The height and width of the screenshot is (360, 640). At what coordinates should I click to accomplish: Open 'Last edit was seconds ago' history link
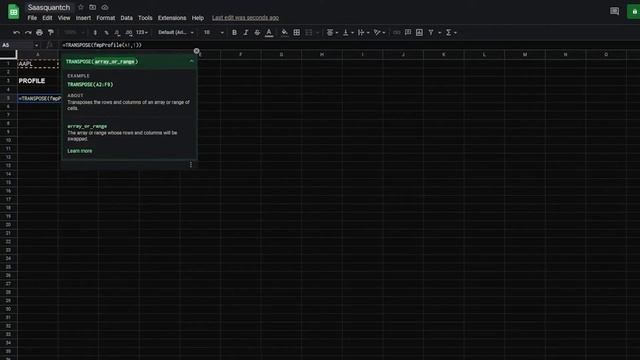[x=245, y=18]
